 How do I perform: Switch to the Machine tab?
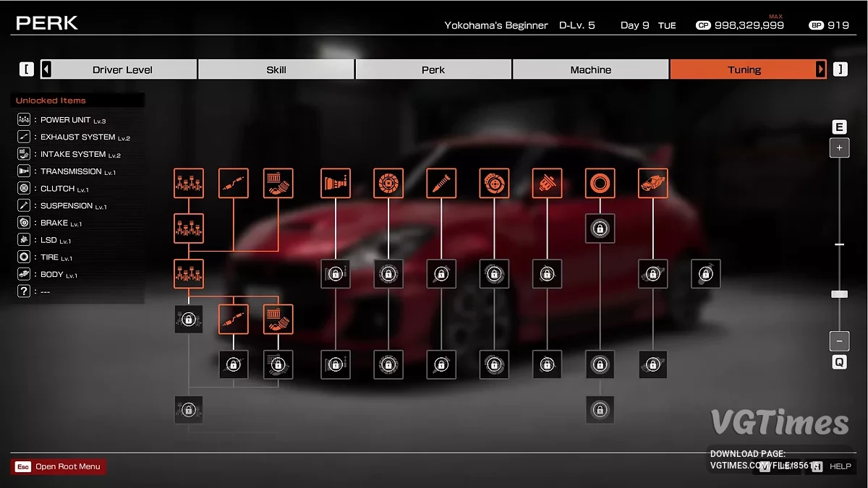point(590,69)
